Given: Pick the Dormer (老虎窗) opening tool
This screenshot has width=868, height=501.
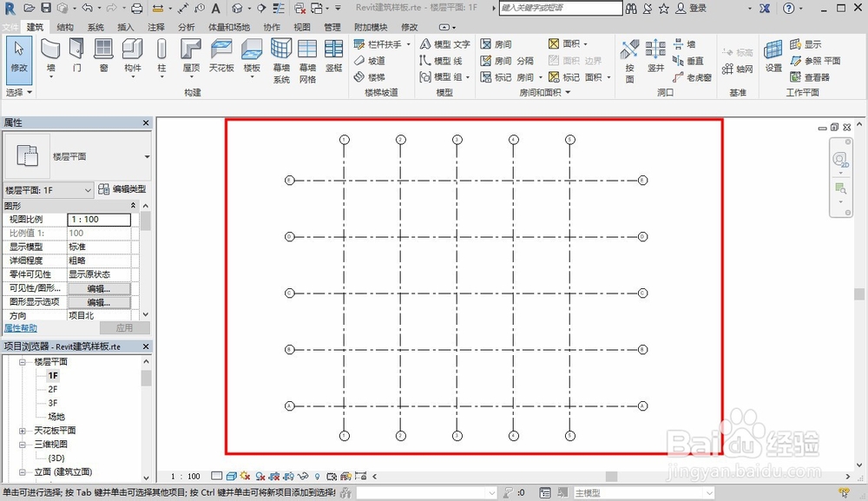Looking at the screenshot, I should click(x=693, y=77).
